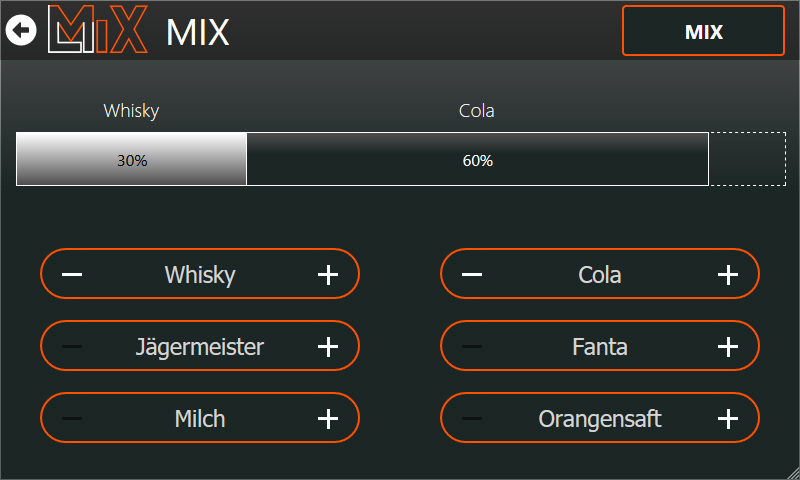Click the dimmed minus for Jägermeister
800x480 pixels.
72,347
